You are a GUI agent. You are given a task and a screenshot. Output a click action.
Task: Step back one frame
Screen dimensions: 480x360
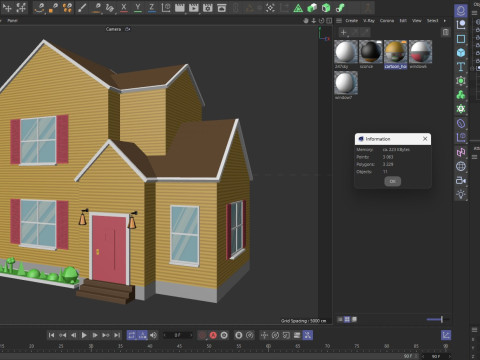point(73,335)
